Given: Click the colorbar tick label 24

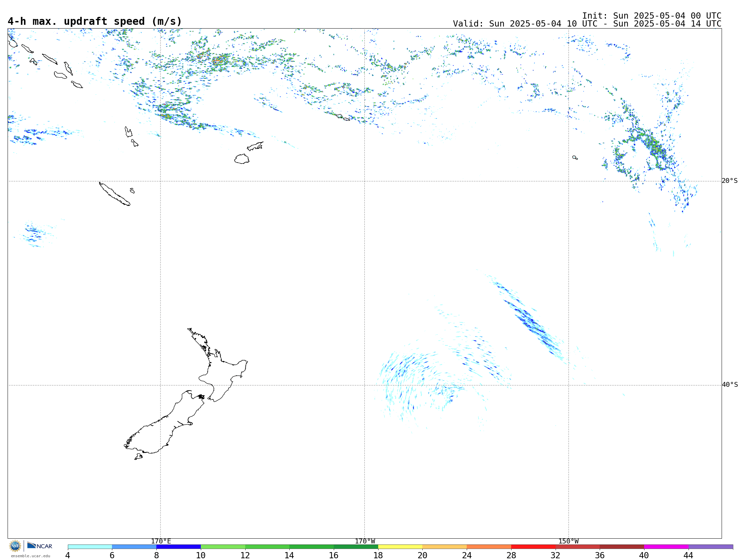Looking at the screenshot, I should tap(467, 556).
